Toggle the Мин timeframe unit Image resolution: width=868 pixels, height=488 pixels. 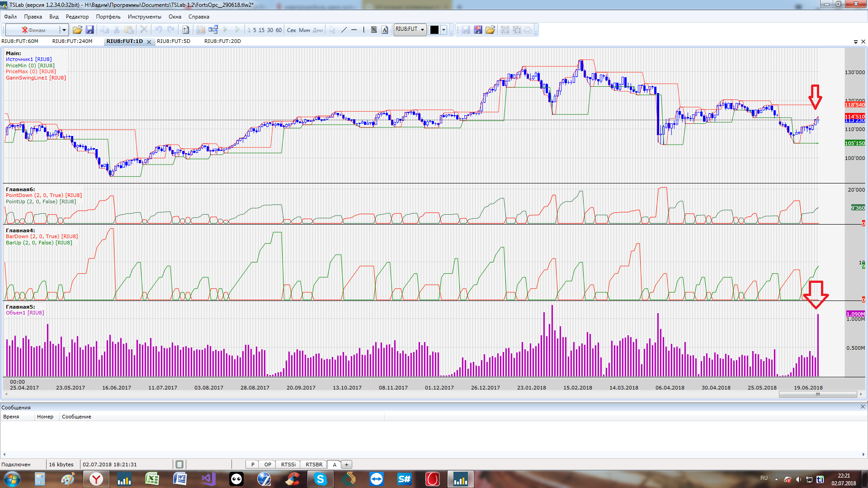tap(304, 30)
